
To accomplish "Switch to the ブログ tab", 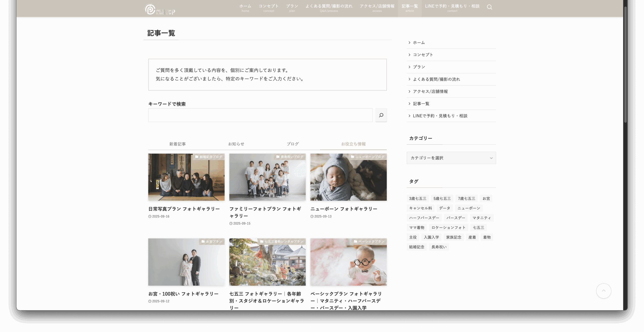I will point(293,144).
